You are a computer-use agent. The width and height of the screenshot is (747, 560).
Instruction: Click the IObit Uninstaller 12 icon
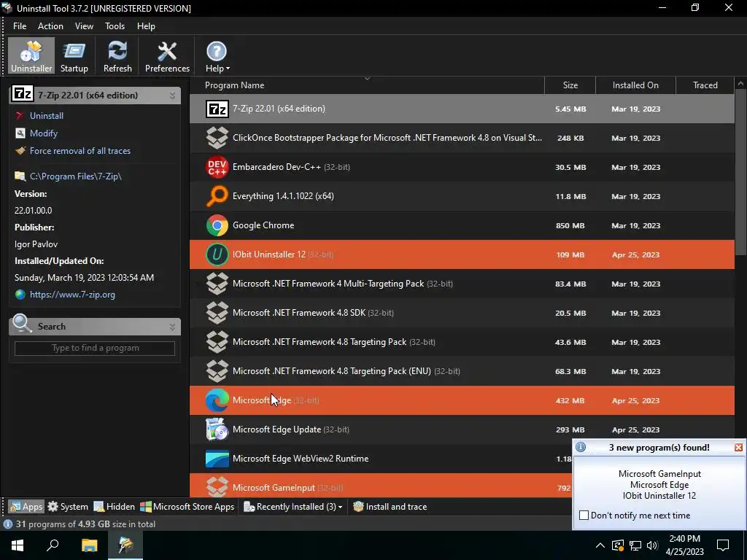click(217, 254)
